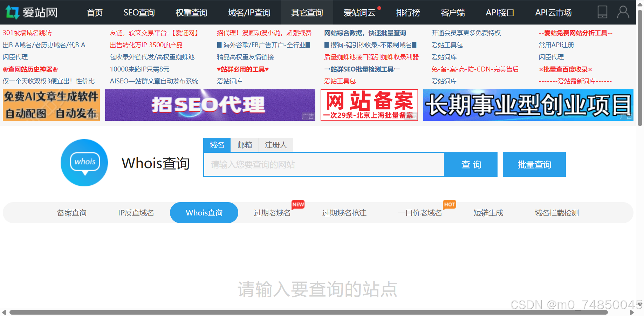Screen dimensions: 644x316
Task: Open the 长期事业型创业项目 blue banner
Action: (x=528, y=105)
